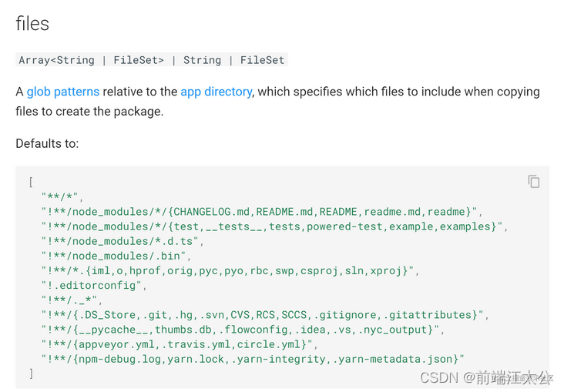Screen dimensions: 564x392
Task: Click the line "!**/node_modules/.bin"
Action: coord(116,256)
